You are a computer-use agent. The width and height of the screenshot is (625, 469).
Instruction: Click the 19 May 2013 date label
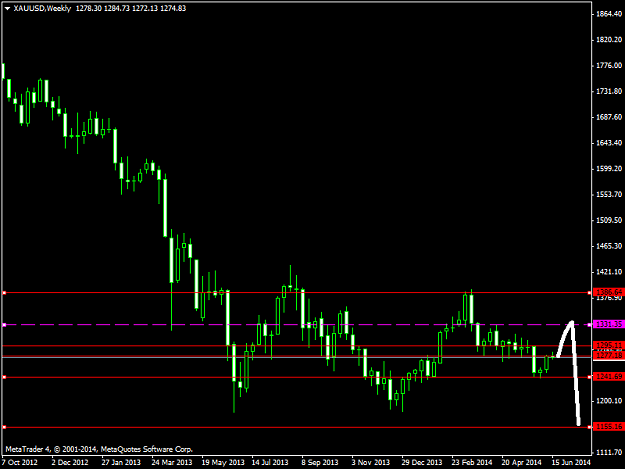[x=223, y=462]
